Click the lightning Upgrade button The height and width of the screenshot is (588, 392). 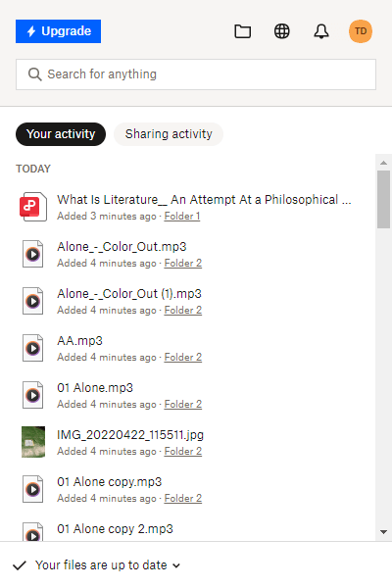pyautogui.click(x=58, y=31)
